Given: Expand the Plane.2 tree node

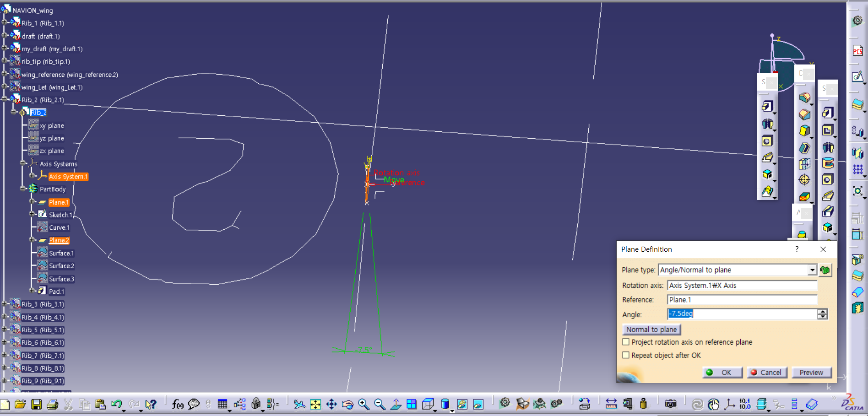Looking at the screenshot, I should click(x=32, y=239).
